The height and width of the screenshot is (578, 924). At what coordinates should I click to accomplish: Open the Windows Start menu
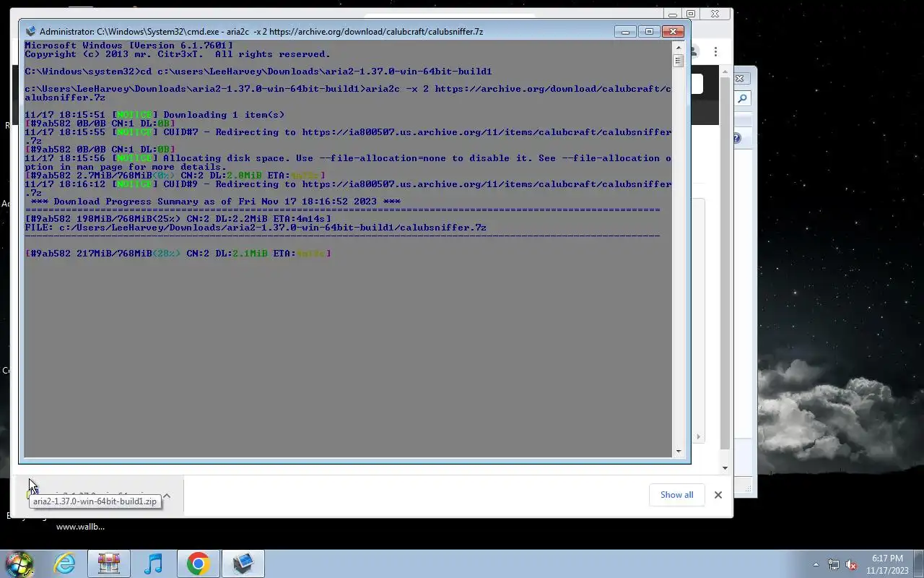19,564
